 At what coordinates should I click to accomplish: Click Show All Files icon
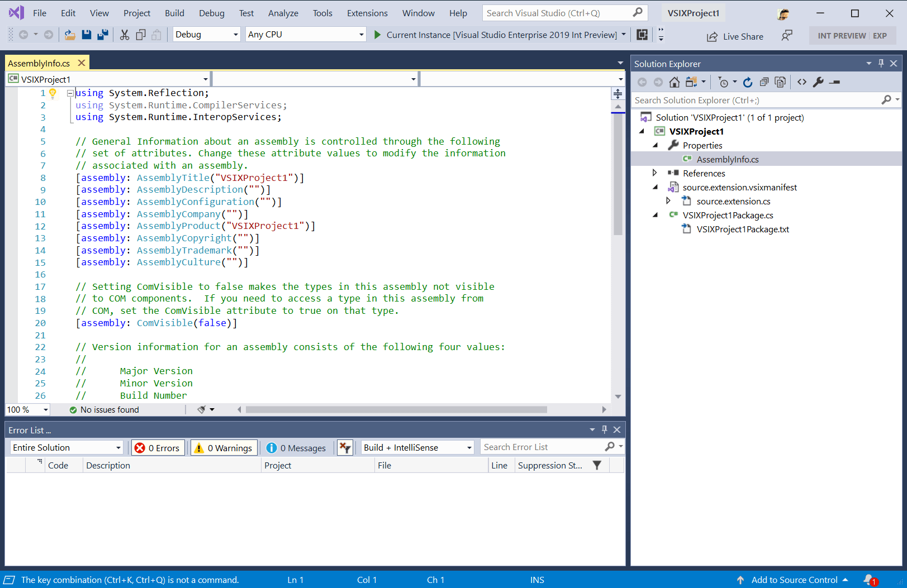pos(780,82)
